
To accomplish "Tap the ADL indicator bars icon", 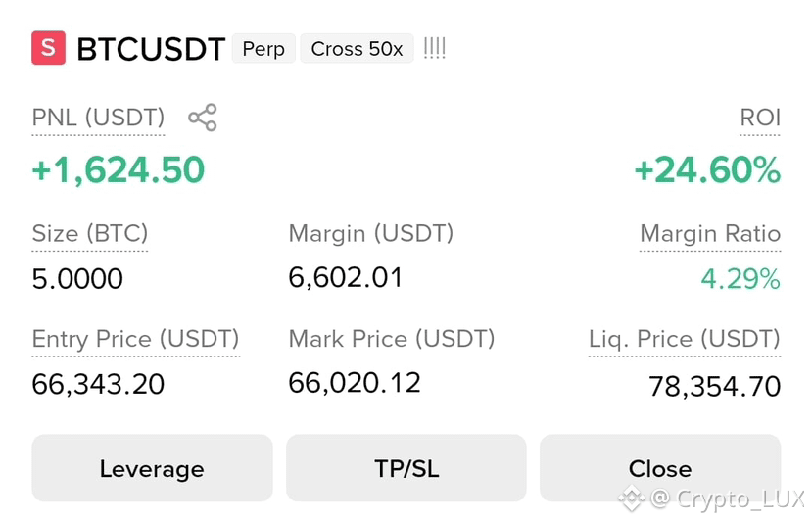I will pos(434,48).
